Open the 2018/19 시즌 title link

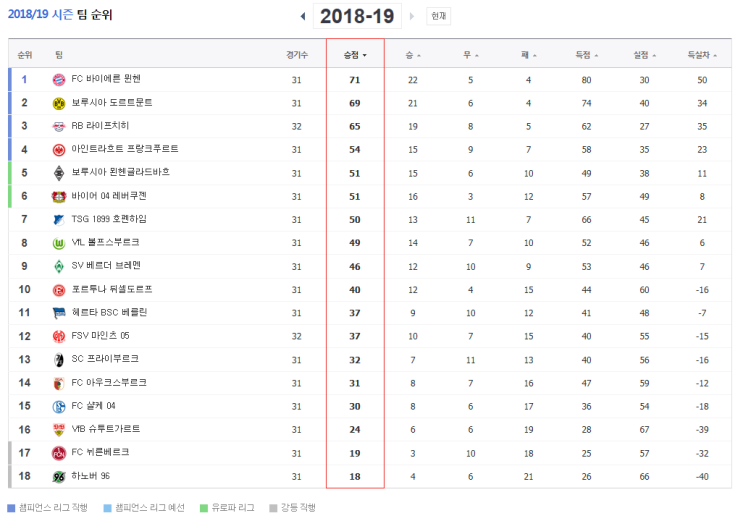point(40,14)
